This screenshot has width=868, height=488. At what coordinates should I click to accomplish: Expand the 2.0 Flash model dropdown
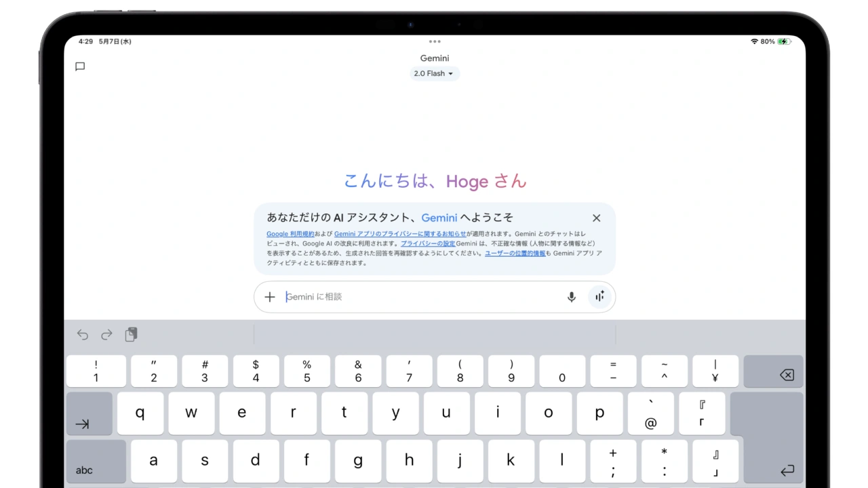coord(434,73)
